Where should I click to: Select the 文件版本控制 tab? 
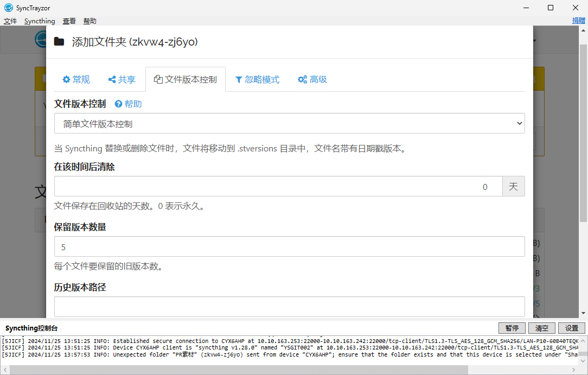186,79
